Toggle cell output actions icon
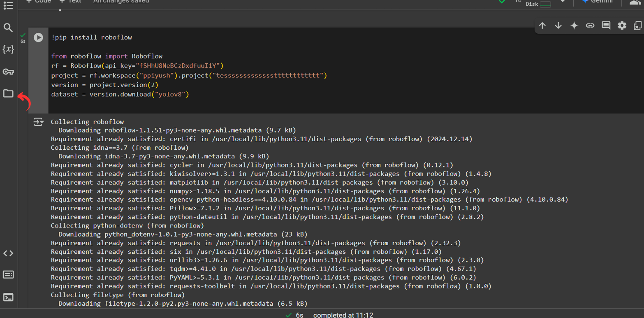 tap(39, 122)
